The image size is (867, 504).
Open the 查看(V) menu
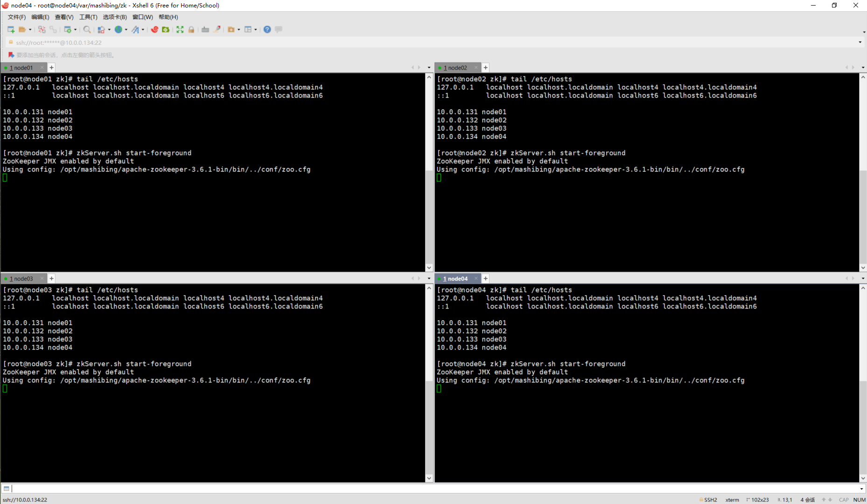[x=64, y=17]
